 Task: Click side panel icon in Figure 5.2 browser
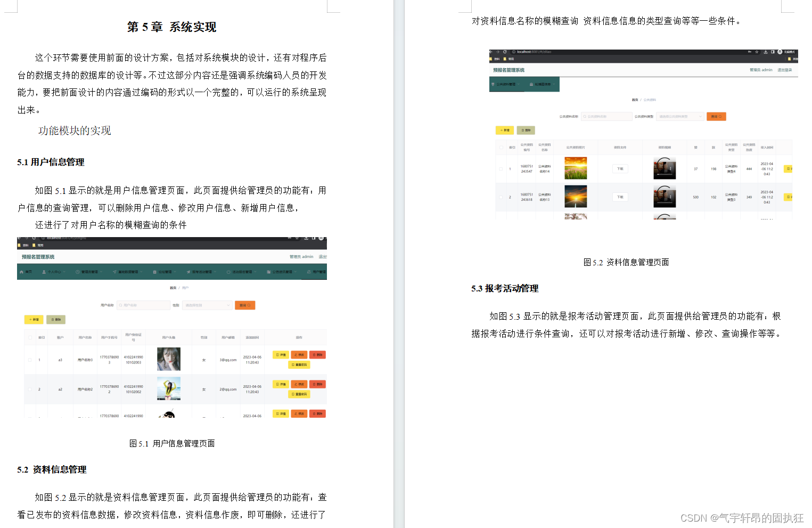(x=773, y=52)
